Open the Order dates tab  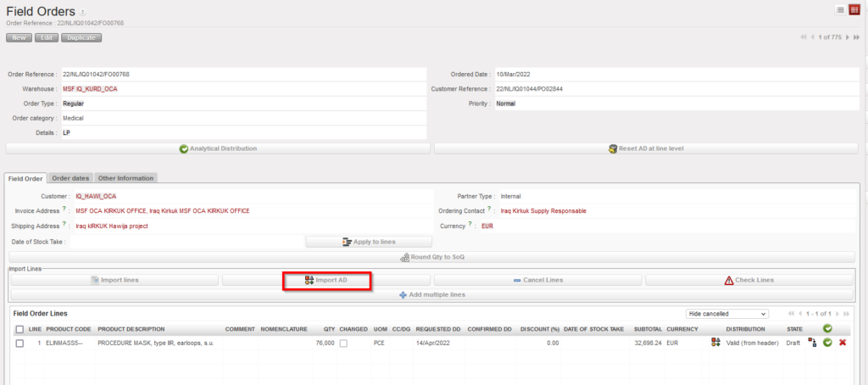tap(70, 178)
